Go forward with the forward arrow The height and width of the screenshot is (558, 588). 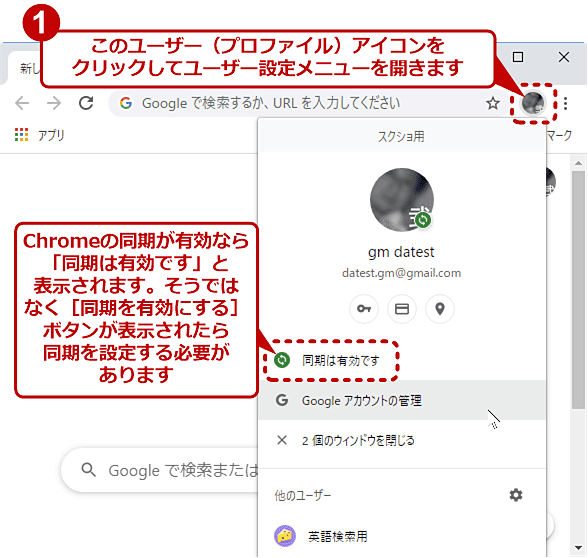click(x=54, y=103)
